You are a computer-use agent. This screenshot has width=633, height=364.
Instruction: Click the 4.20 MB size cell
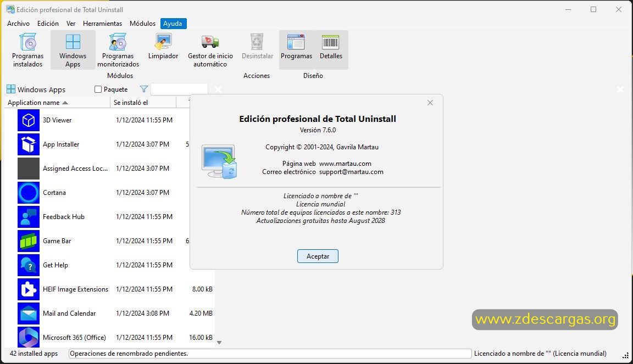tap(201, 313)
